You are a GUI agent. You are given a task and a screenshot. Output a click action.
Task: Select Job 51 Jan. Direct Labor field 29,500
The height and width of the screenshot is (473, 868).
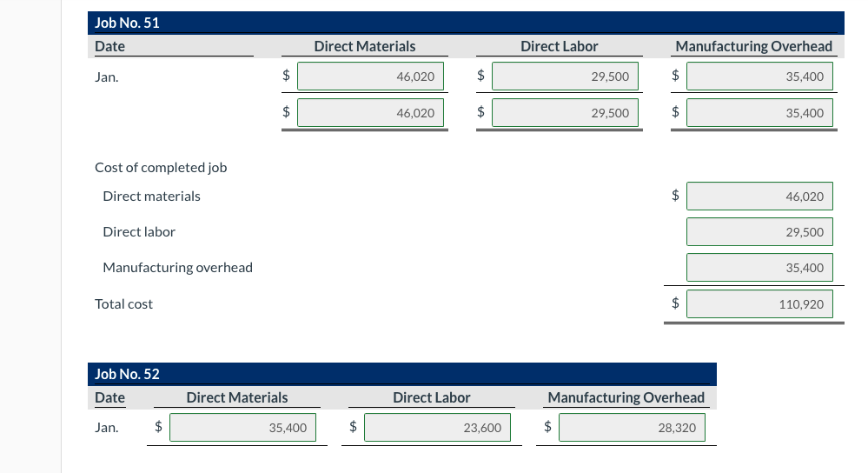click(565, 77)
